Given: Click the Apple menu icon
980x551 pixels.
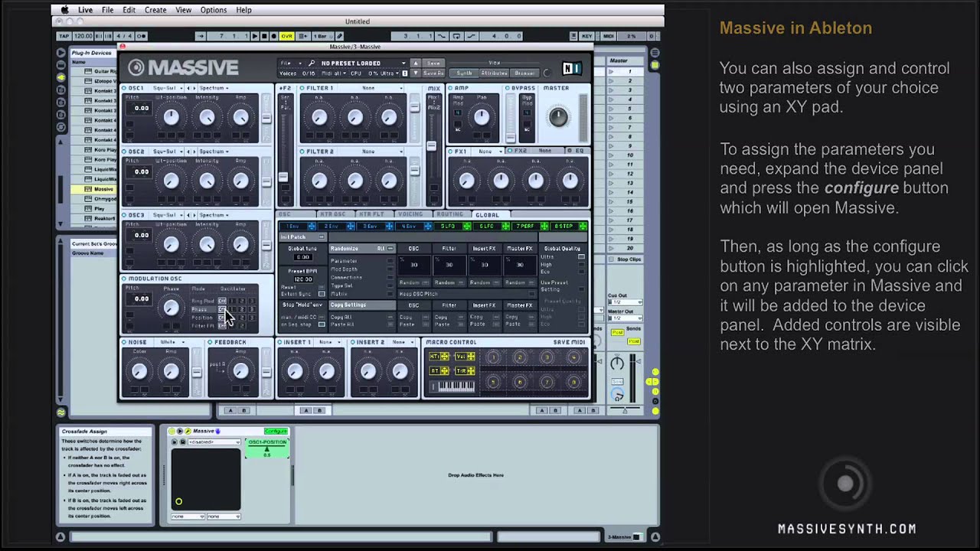Looking at the screenshot, I should coord(64,10).
